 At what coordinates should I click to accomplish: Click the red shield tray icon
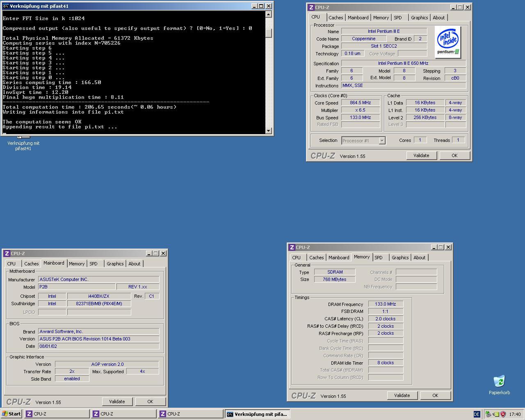tap(503, 414)
